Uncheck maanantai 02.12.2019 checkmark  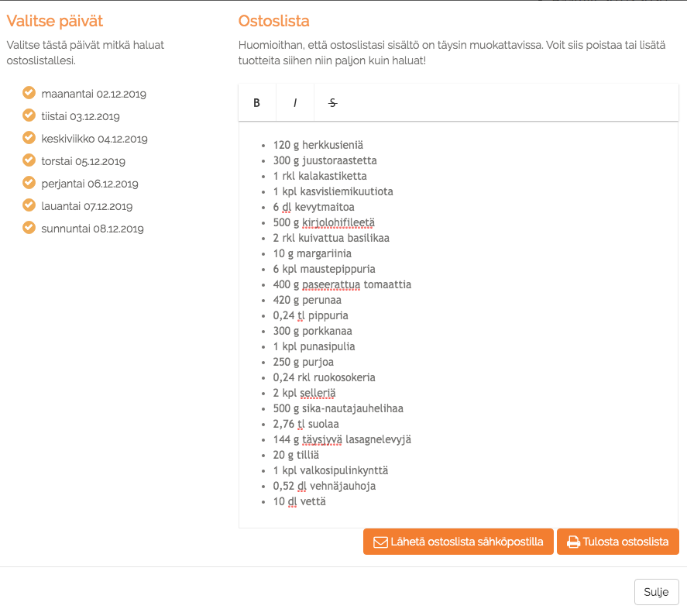29,93
